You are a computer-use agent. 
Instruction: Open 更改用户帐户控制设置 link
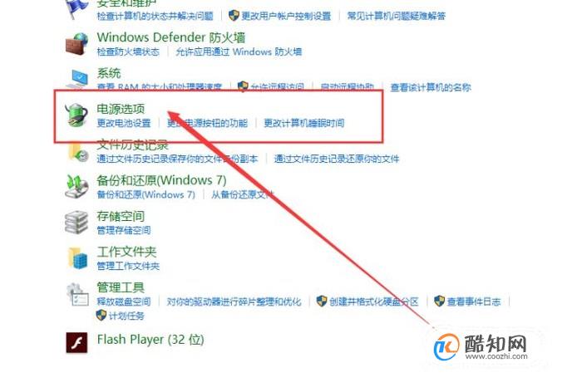(286, 16)
